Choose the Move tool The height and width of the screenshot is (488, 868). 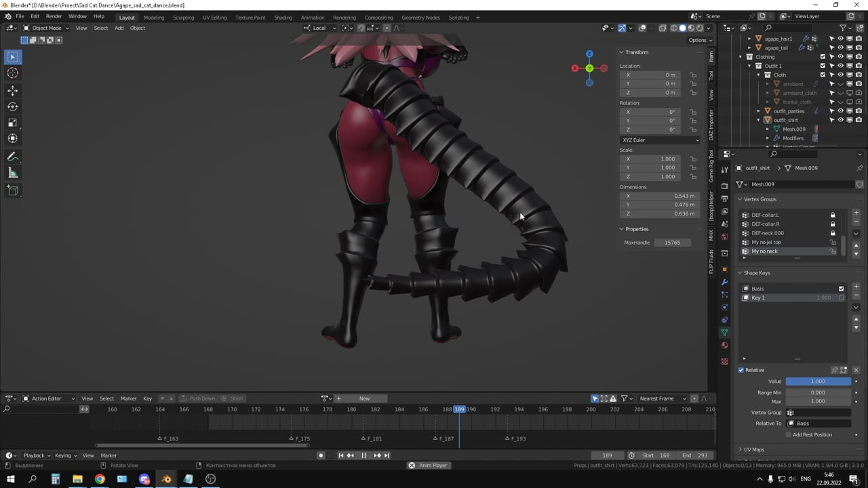[13, 90]
